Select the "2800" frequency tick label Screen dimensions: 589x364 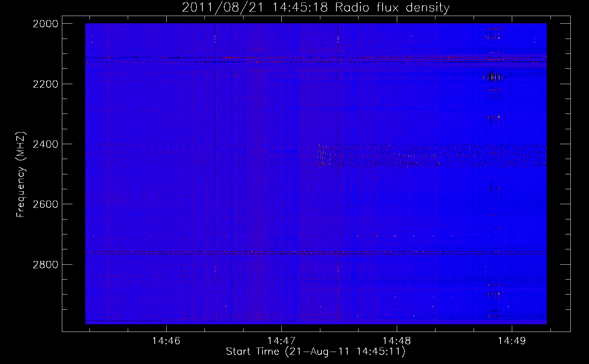pyautogui.click(x=46, y=265)
